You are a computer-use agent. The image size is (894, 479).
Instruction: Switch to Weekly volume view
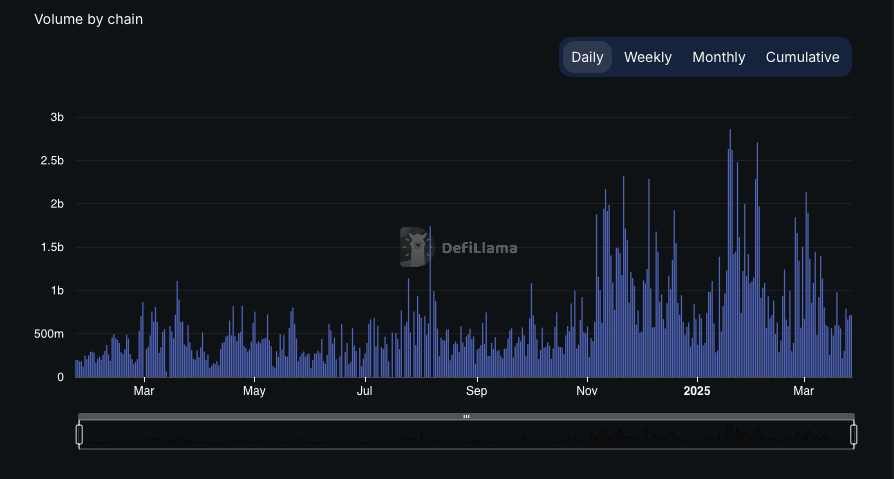648,57
